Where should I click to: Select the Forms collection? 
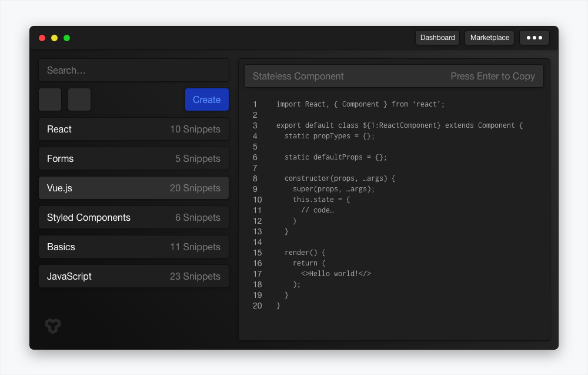point(134,158)
